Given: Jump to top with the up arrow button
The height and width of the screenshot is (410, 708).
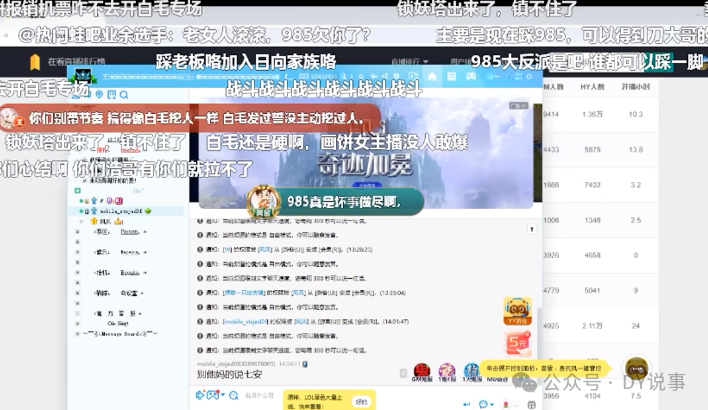Looking at the screenshot, I should pyautogui.click(x=532, y=229).
